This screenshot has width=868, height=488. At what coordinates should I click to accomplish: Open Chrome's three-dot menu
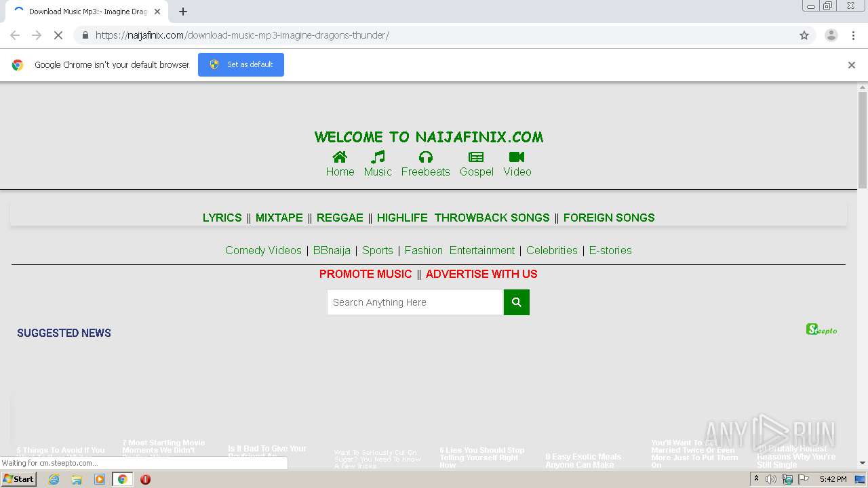click(853, 35)
